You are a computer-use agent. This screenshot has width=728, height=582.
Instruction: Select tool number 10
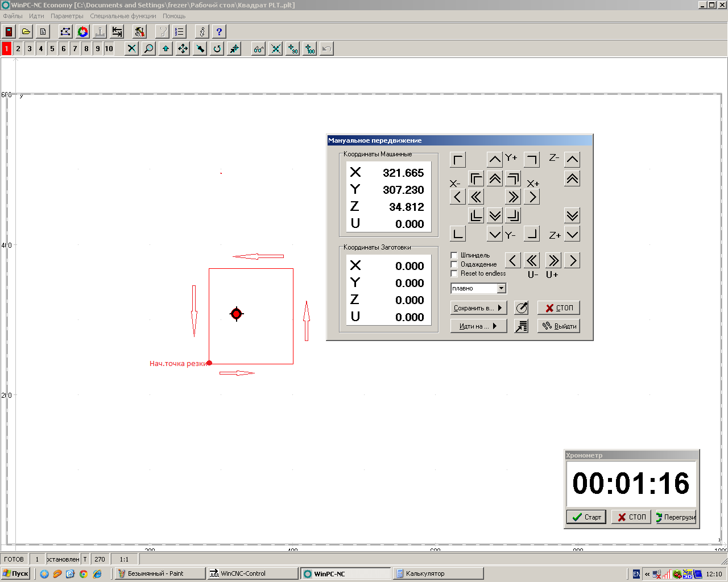pyautogui.click(x=109, y=49)
